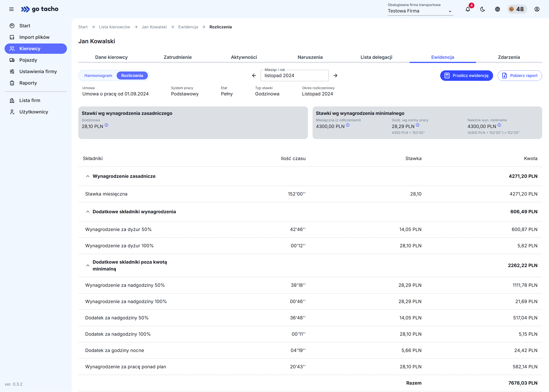Click Wynagrodzenie za pracę ponad plan row
This screenshot has width=549, height=392.
(310, 367)
